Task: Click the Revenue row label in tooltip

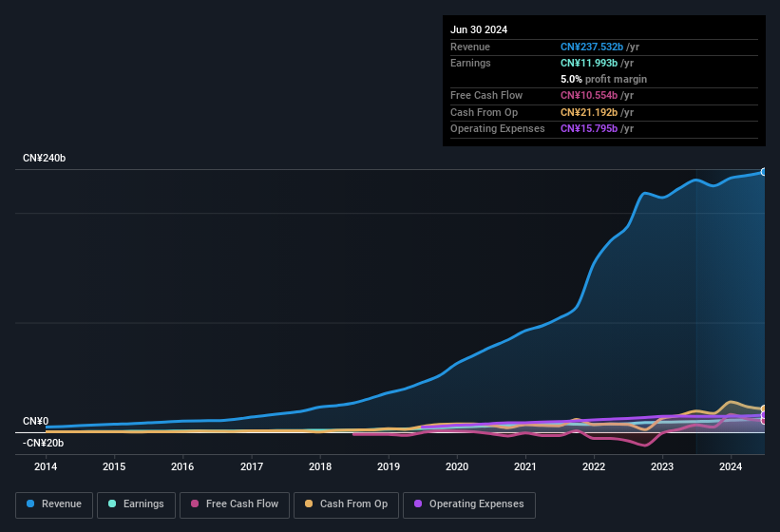Action: tap(470, 47)
